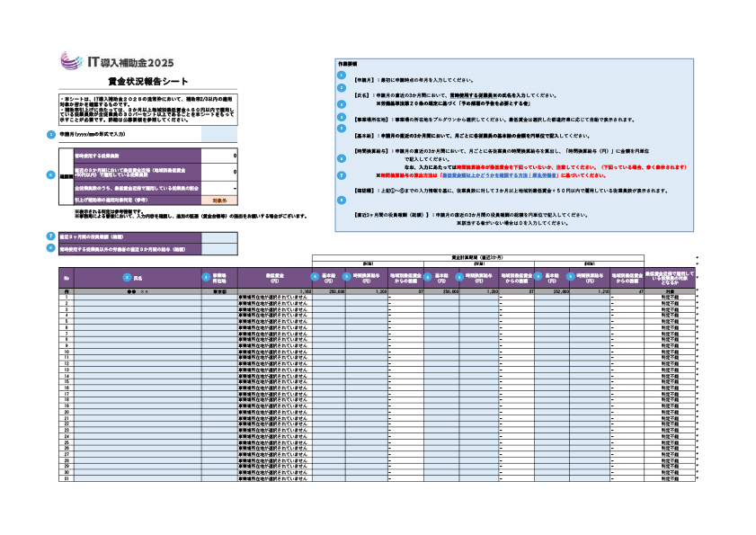Click the badge beside 事業場所在地 column header
This screenshot has width=756, height=535.
pos(206,278)
